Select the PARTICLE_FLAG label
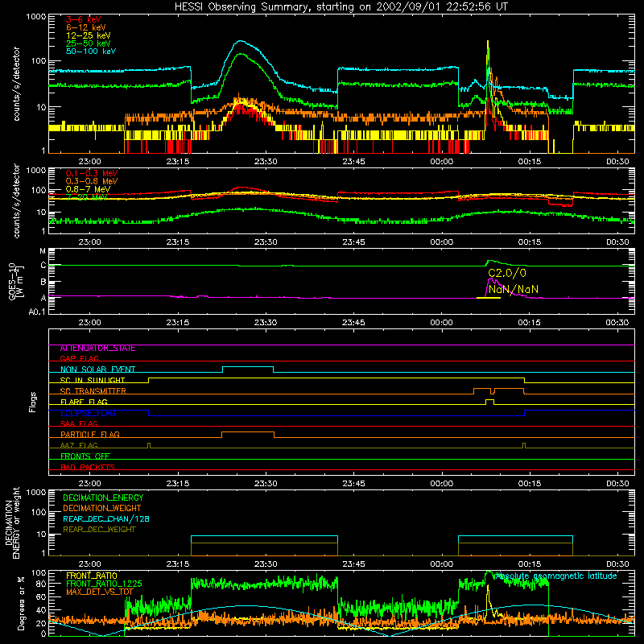 (x=90, y=435)
